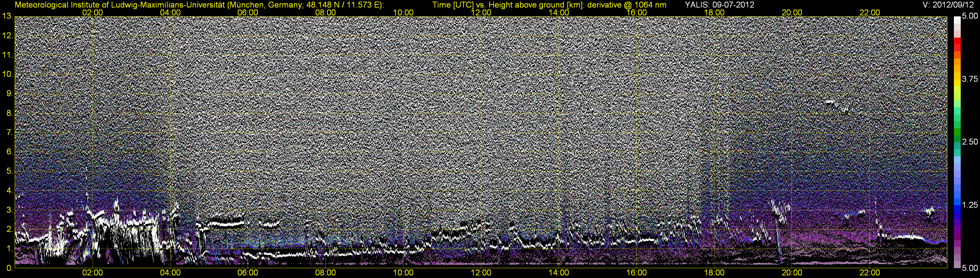Click the 2.50 color scale value
980x278 pixels.
point(970,142)
